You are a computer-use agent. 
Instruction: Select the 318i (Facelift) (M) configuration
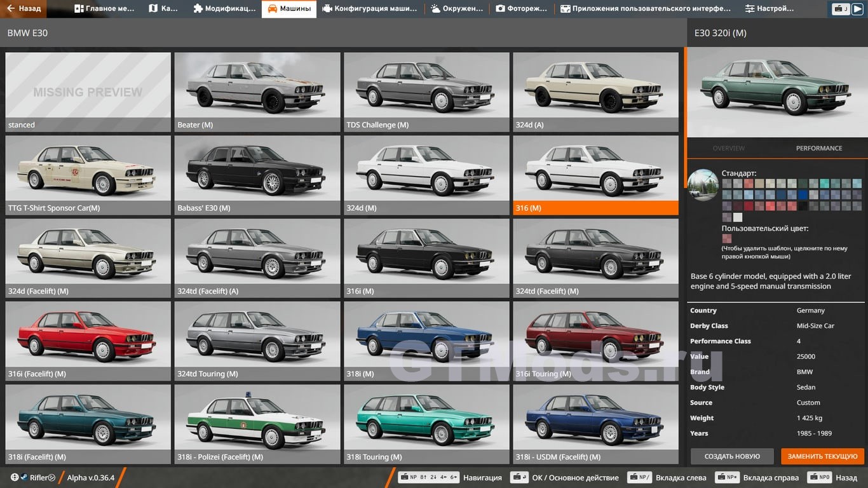coord(88,424)
